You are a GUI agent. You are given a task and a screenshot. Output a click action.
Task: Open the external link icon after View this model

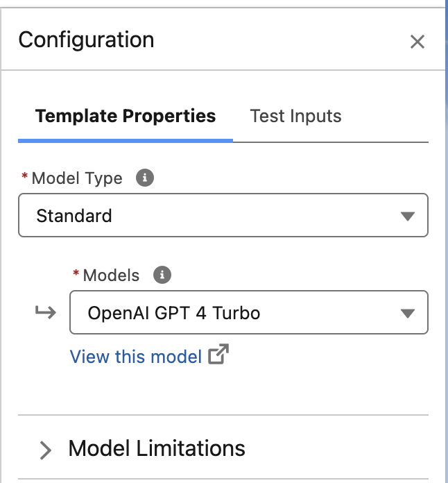pos(219,356)
